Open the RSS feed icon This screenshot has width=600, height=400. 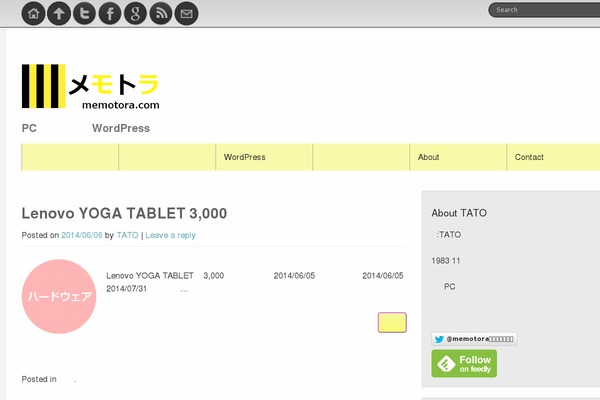pos(161,13)
